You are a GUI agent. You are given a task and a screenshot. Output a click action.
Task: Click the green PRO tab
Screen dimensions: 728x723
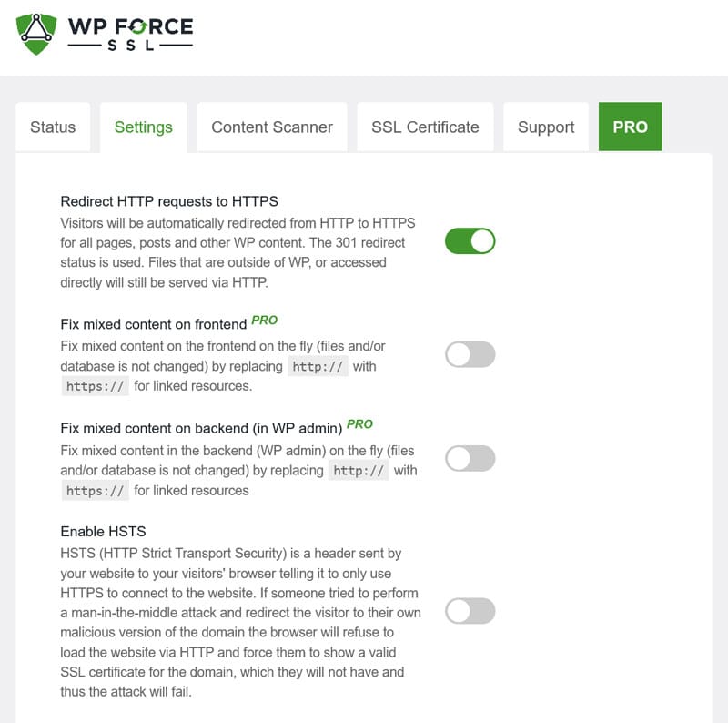(x=630, y=127)
